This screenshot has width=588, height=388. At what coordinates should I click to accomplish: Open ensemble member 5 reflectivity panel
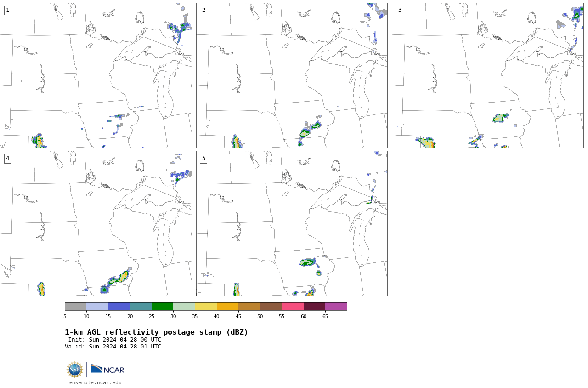click(292, 223)
